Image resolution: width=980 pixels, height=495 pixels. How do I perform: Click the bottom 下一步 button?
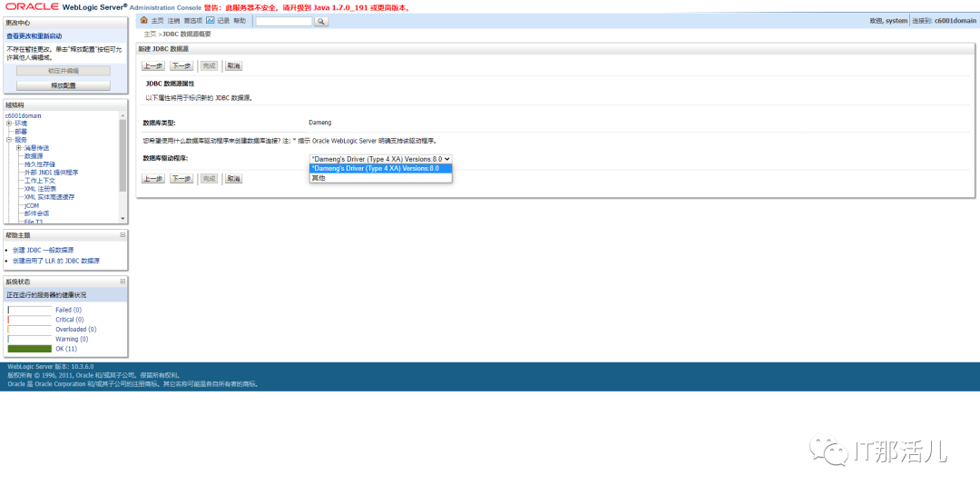click(x=181, y=178)
